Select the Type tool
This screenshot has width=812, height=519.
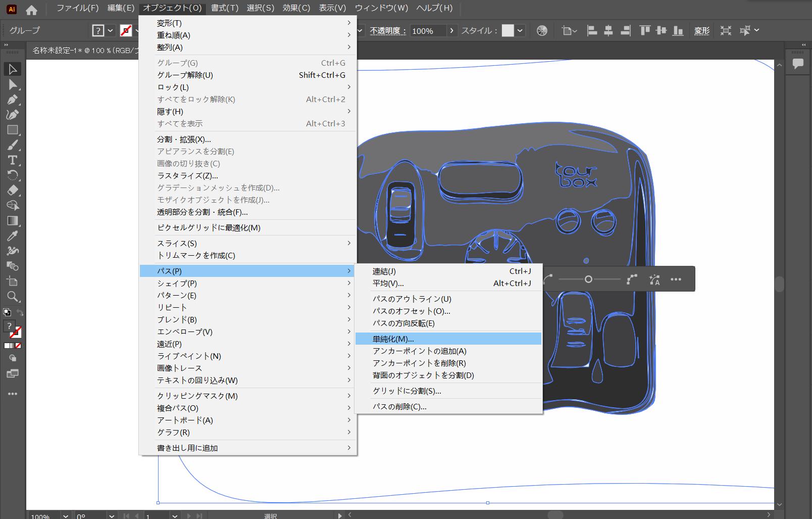point(13,160)
